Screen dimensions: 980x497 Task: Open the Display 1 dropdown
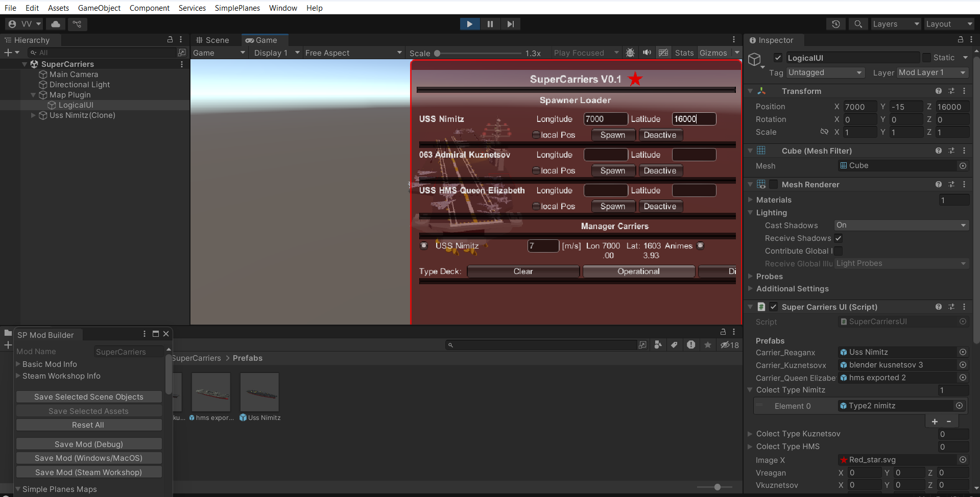pyautogui.click(x=276, y=53)
